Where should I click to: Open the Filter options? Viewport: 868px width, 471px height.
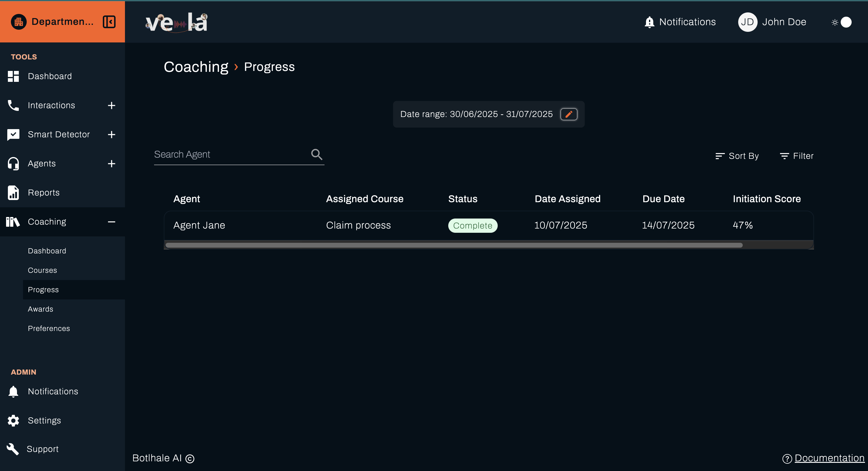point(796,155)
